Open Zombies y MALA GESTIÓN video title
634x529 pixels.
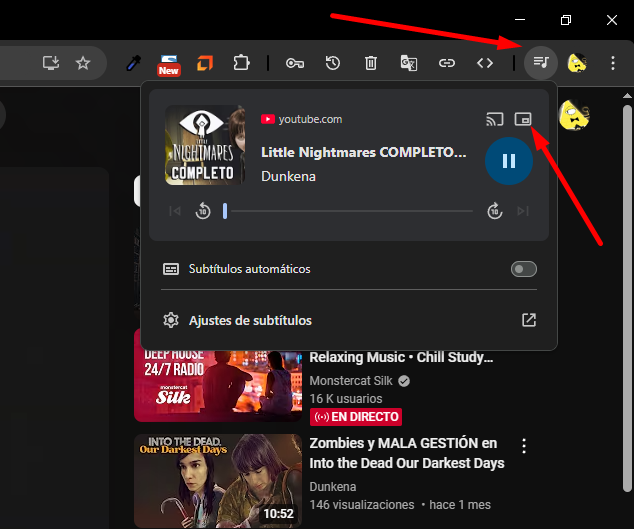click(407, 453)
